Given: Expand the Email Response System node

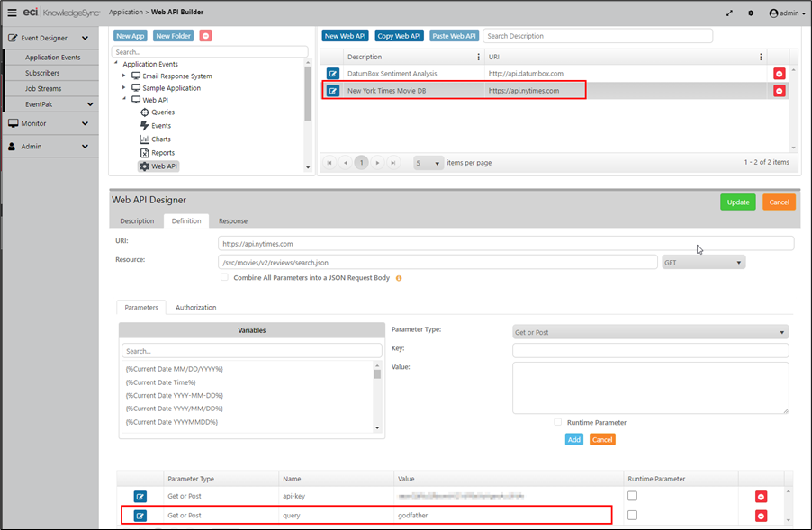Looking at the screenshot, I should coord(123,76).
